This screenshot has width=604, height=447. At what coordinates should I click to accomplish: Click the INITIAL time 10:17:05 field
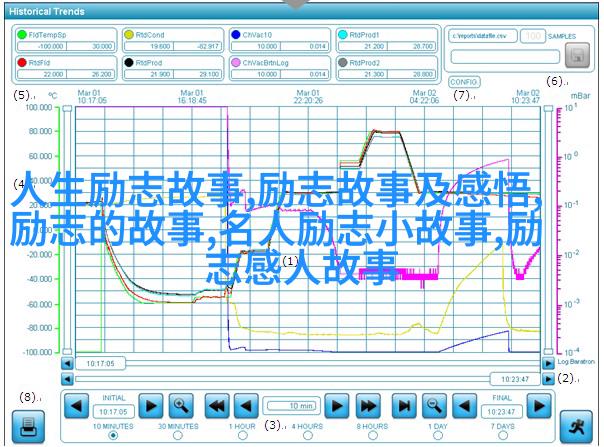[113, 412]
